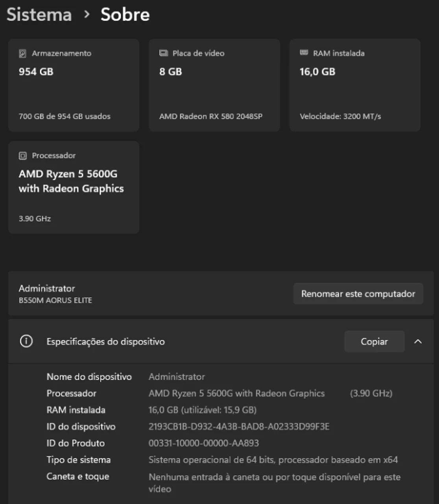Click the breadcrumb chevron after Sistema
Screen dimensions: 439x504
(x=87, y=15)
